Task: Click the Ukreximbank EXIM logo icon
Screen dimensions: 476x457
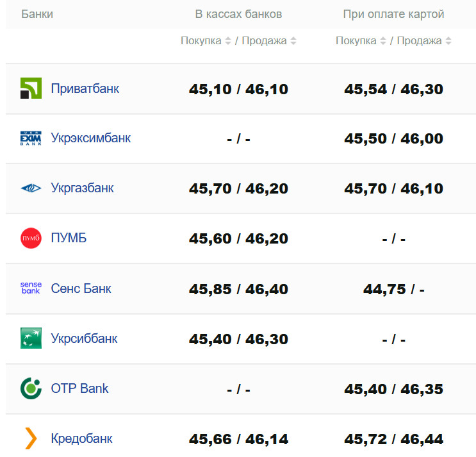Action: click(x=31, y=138)
